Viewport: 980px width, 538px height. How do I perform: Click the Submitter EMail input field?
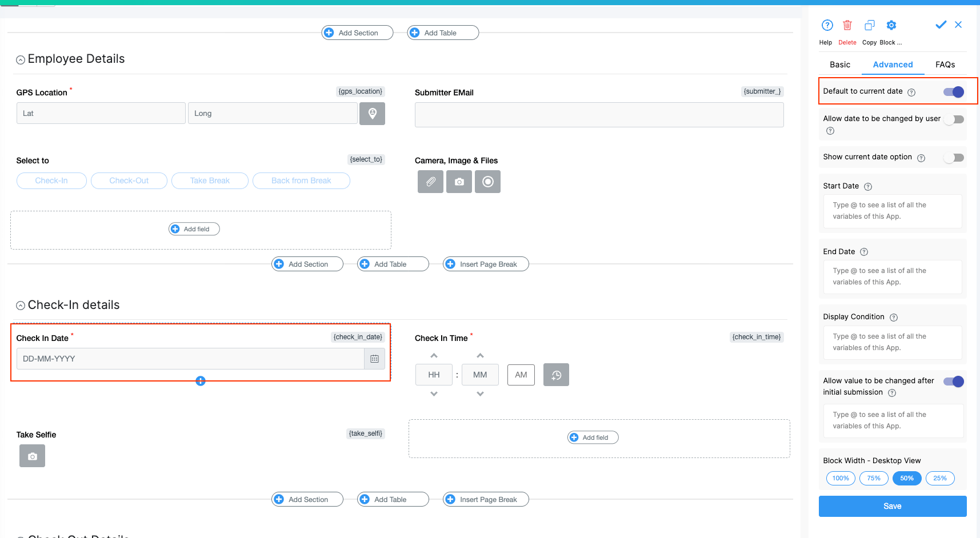599,115
